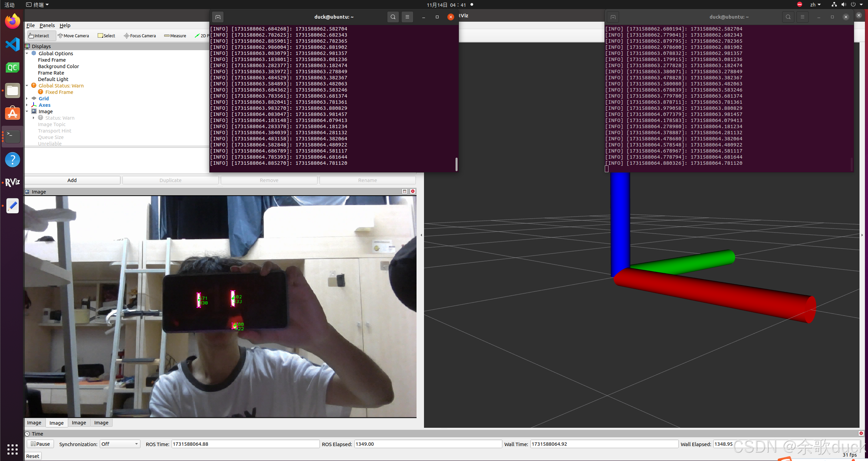Open the Panels menu
The height and width of the screenshot is (461, 868).
tap(47, 25)
